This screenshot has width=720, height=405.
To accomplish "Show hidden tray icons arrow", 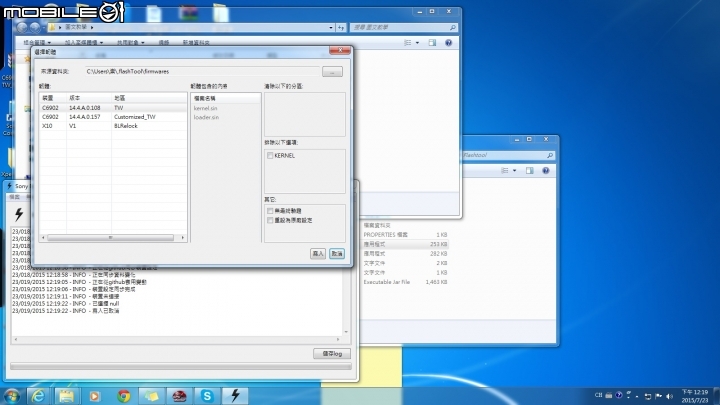I will pyautogui.click(x=637, y=396).
